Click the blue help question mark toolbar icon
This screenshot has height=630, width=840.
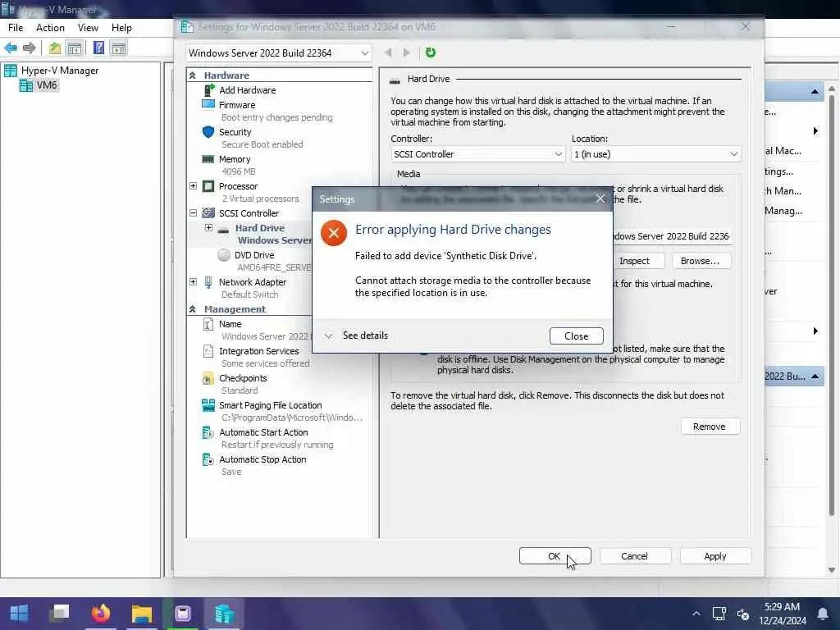(98, 48)
